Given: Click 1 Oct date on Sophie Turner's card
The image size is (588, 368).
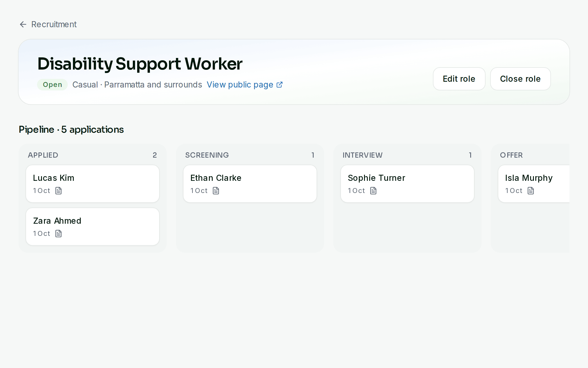Looking at the screenshot, I should pyautogui.click(x=357, y=191).
